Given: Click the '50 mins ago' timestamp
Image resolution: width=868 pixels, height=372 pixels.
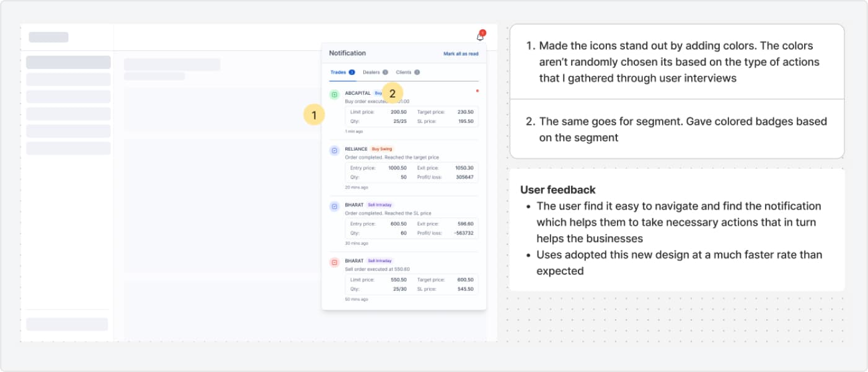Looking at the screenshot, I should tap(356, 299).
